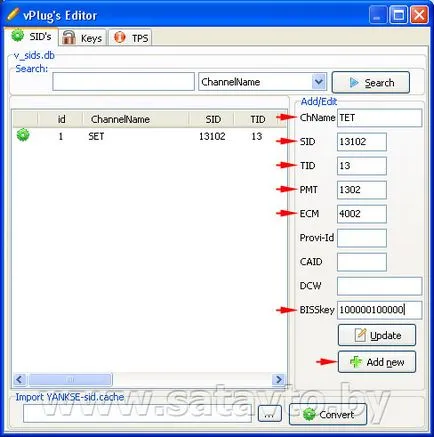Click the horizontal scrollbar right arrow

(x=278, y=379)
